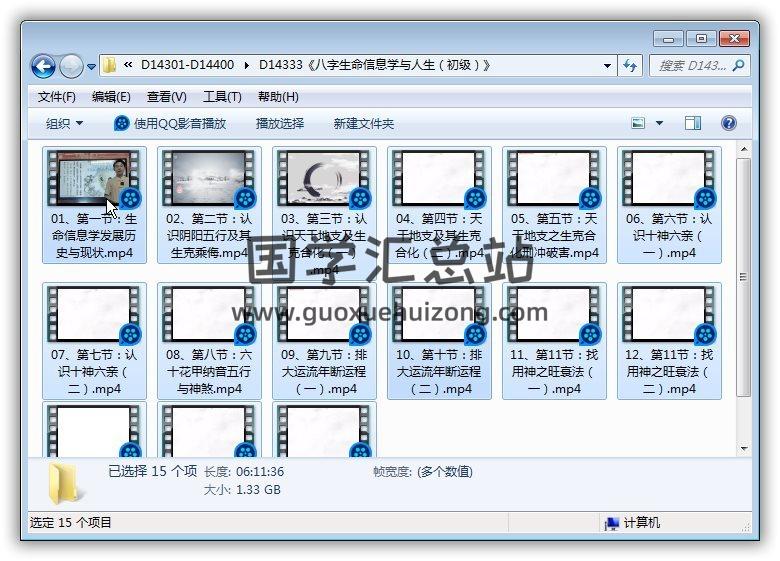Expand the view options dropdown arrow
The image size is (780, 561).
pyautogui.click(x=660, y=123)
